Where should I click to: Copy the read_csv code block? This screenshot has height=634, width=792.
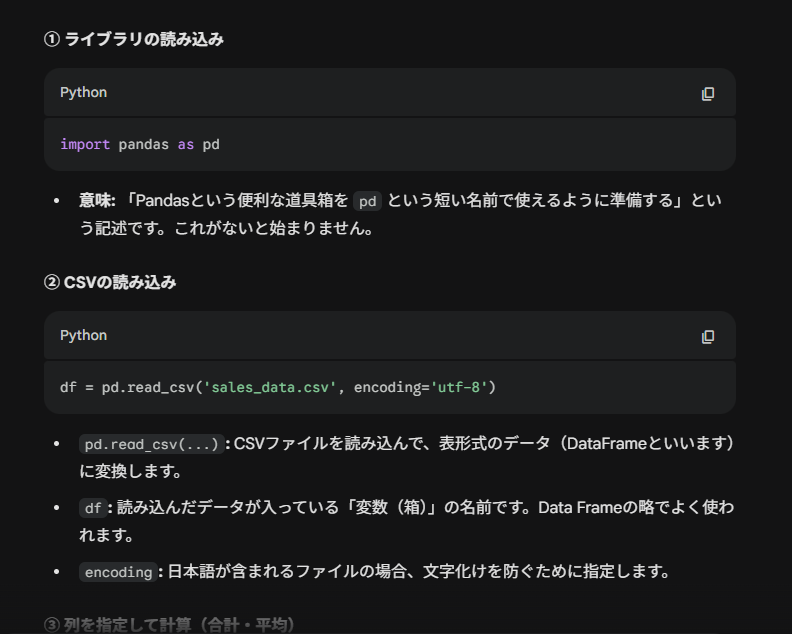click(x=708, y=336)
